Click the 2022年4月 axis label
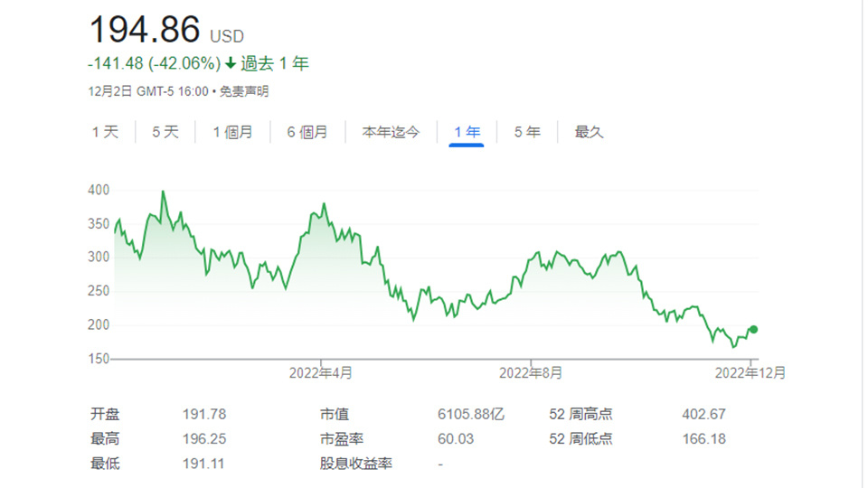This screenshot has width=868, height=488. (320, 373)
